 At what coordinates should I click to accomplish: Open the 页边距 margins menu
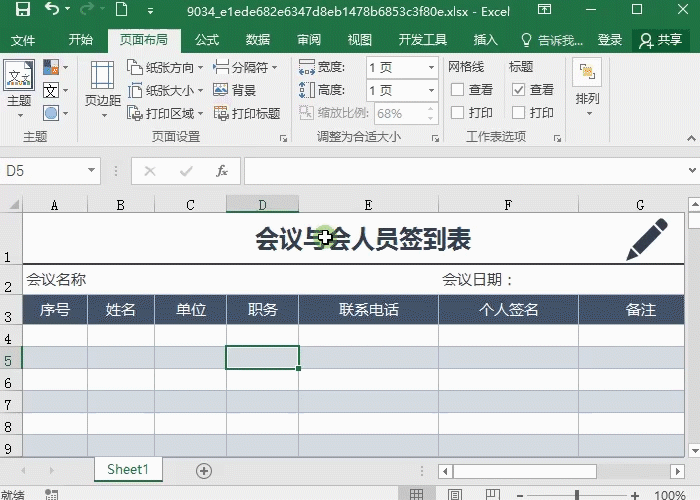[103, 89]
